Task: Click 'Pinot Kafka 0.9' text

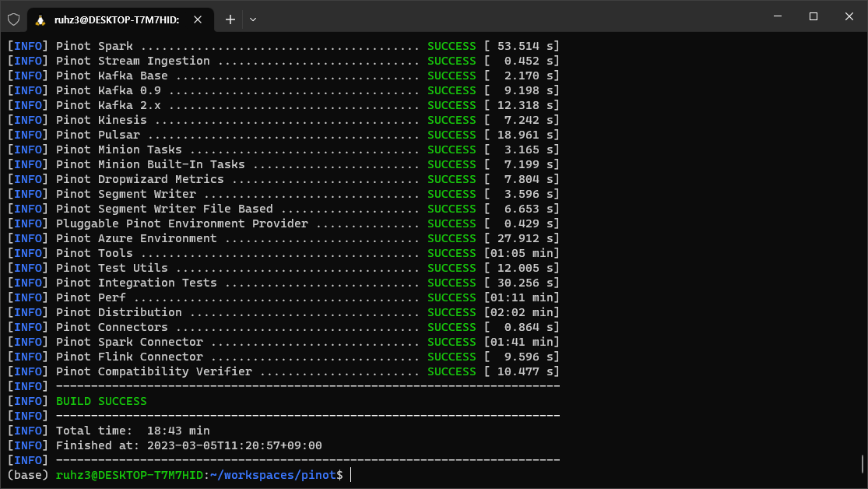Action: tap(108, 91)
